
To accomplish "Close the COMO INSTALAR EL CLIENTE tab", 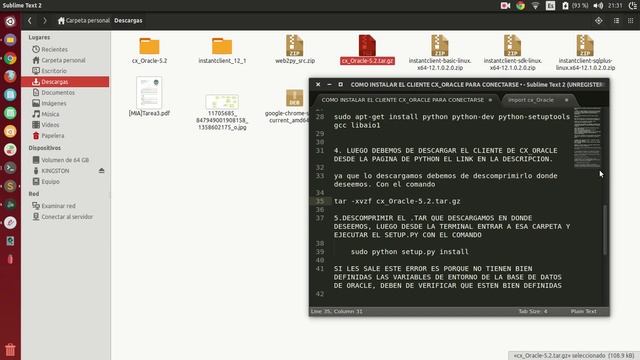I will tap(490, 100).
